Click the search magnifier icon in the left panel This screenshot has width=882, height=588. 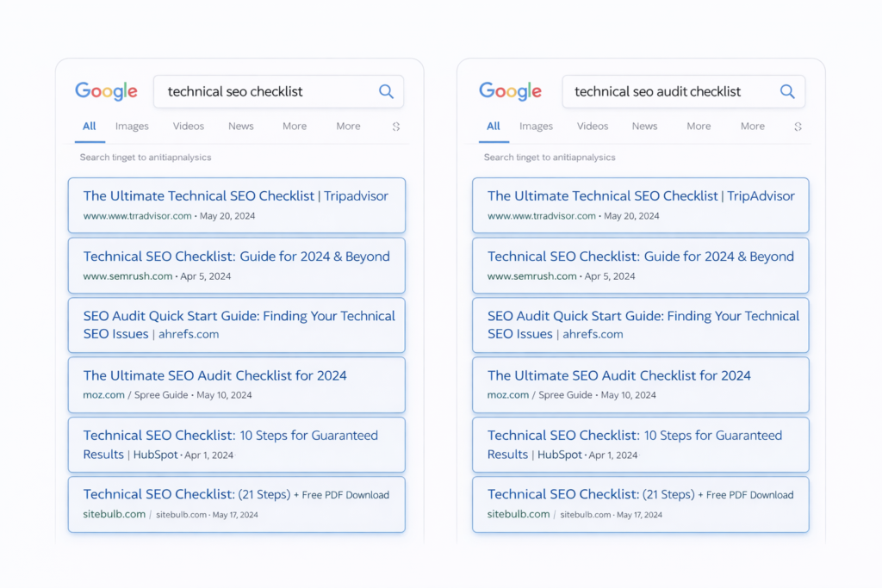(x=386, y=91)
